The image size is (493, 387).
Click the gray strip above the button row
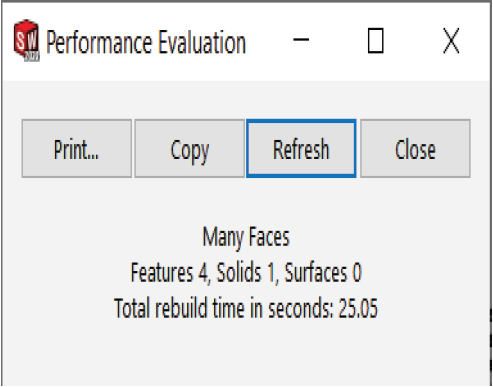tap(246, 100)
